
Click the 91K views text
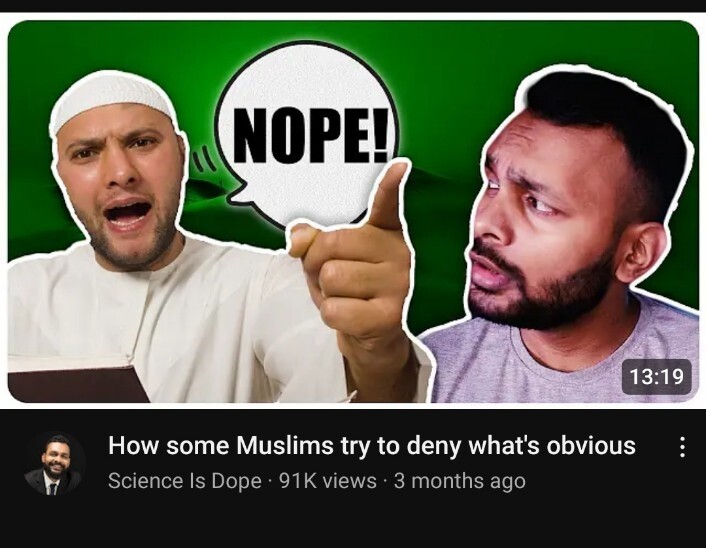327,481
